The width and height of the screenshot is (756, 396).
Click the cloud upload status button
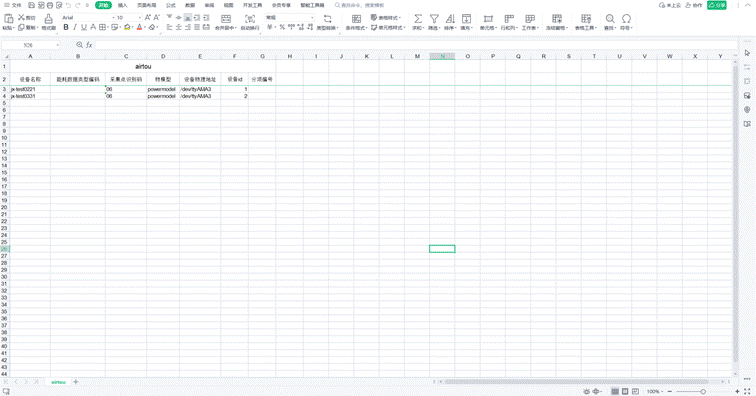coord(670,5)
